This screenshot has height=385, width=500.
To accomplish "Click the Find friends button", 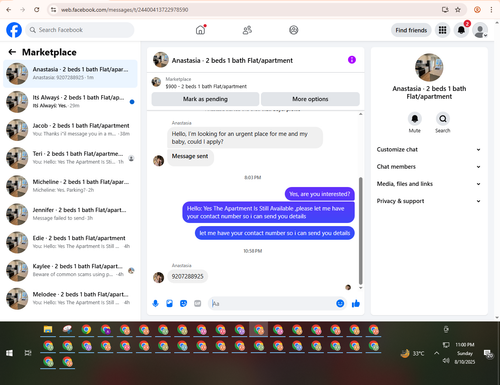I will 411,30.
